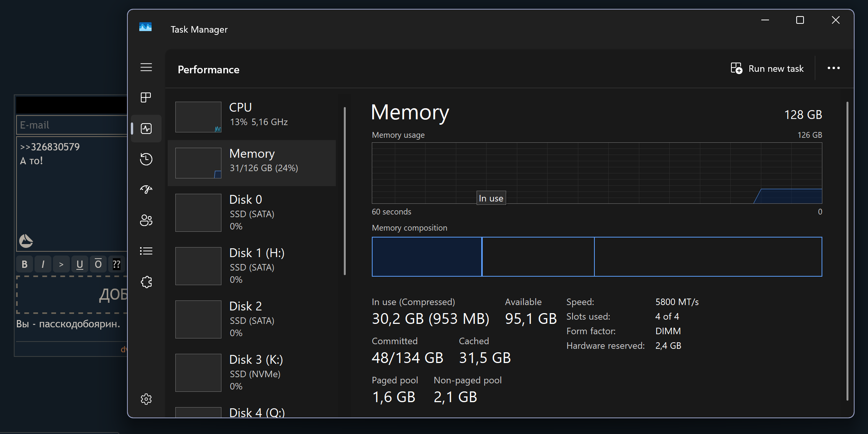Toggle underline formatting button U
Screen dimensions: 868x434
coord(80,264)
